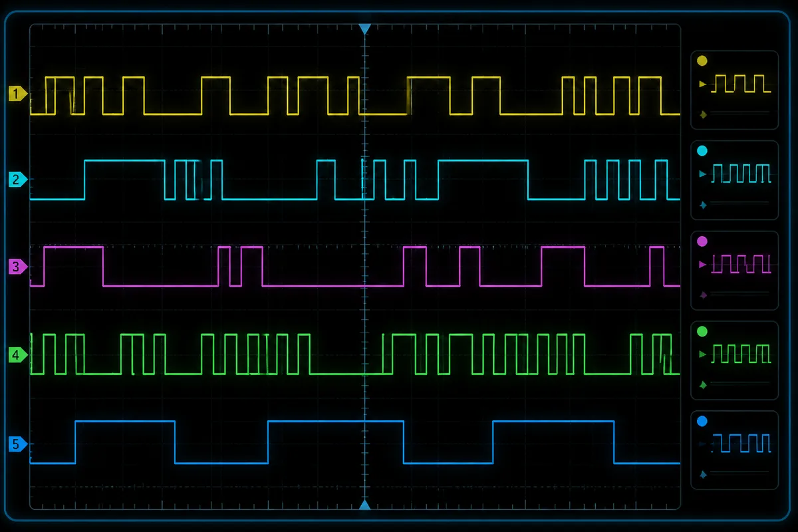Click the green diamond icon in channel card
Viewport: 798px width, 532px height.
click(x=703, y=384)
